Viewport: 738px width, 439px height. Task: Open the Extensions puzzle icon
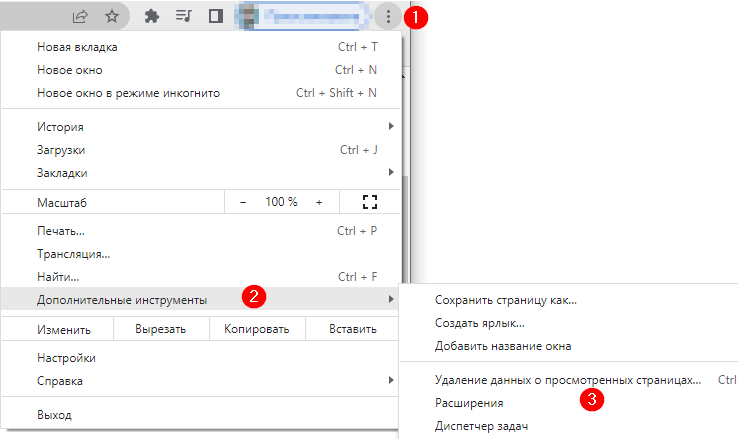[x=152, y=16]
